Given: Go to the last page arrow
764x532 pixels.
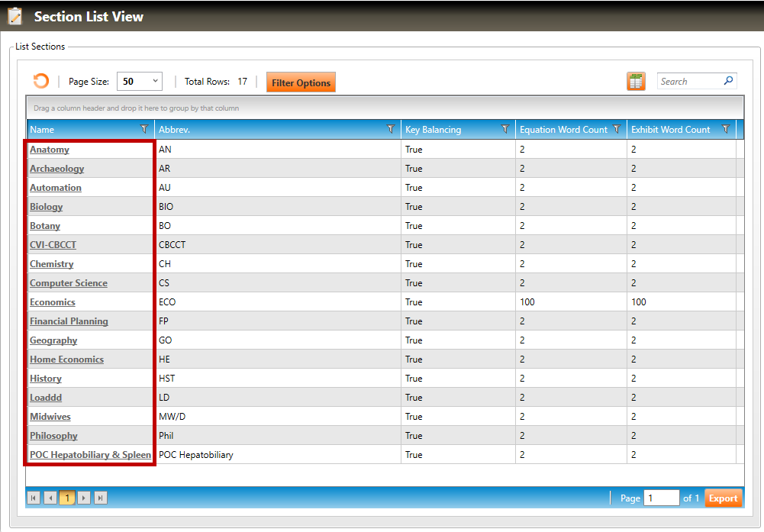Looking at the screenshot, I should point(100,498).
